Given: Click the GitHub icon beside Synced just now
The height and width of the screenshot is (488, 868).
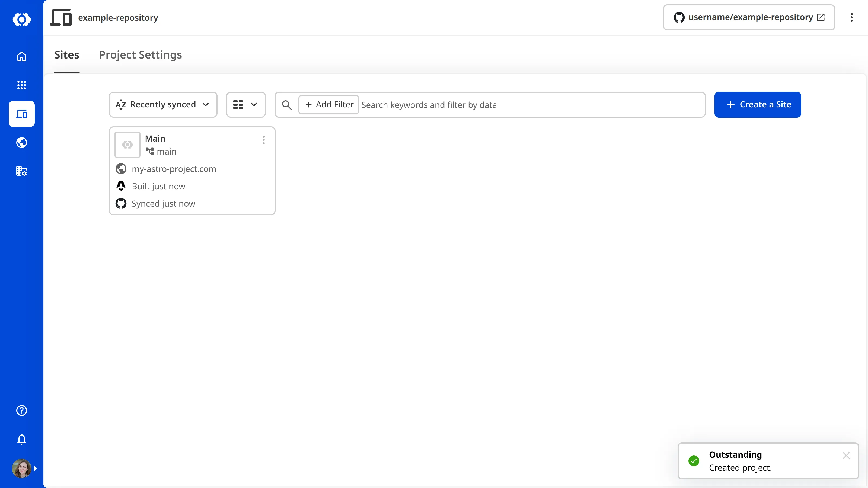Looking at the screenshot, I should (x=121, y=203).
